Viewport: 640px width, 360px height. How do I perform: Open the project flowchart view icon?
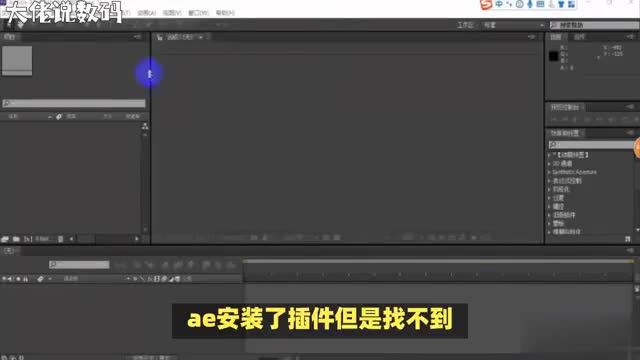(145, 126)
